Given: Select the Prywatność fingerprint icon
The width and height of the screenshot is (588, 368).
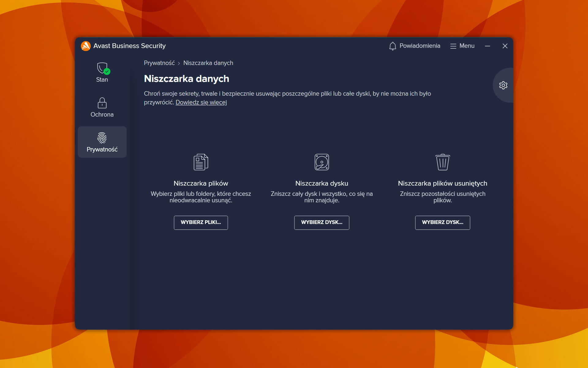Looking at the screenshot, I should [102, 138].
